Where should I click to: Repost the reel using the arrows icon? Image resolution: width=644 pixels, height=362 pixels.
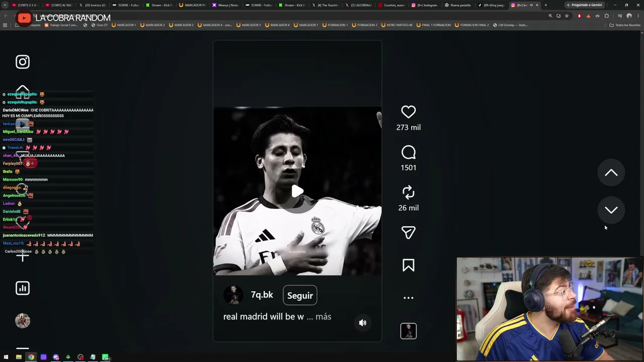coord(409,192)
